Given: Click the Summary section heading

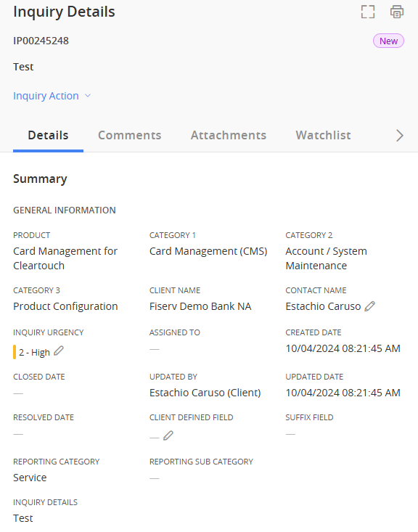Looking at the screenshot, I should (40, 179).
